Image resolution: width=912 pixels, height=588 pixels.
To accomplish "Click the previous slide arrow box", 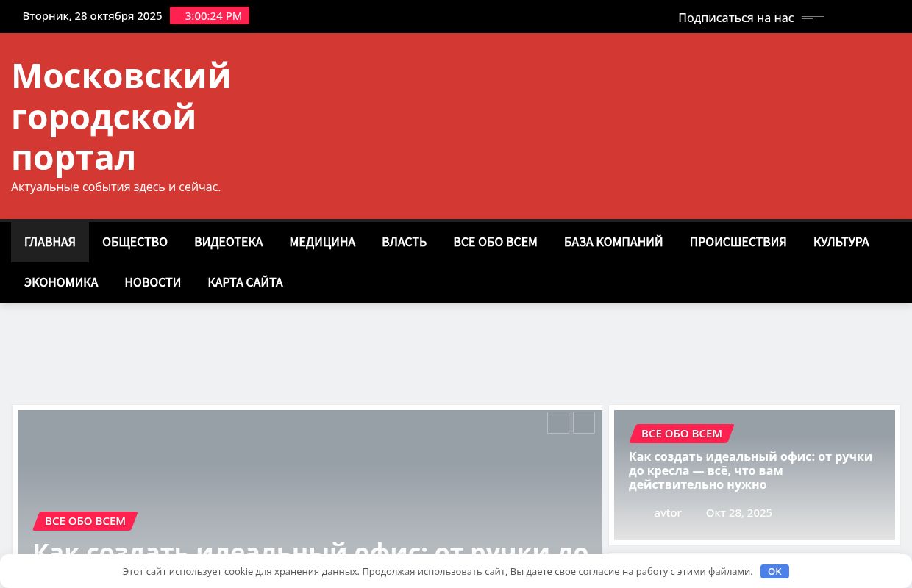I will click(558, 423).
